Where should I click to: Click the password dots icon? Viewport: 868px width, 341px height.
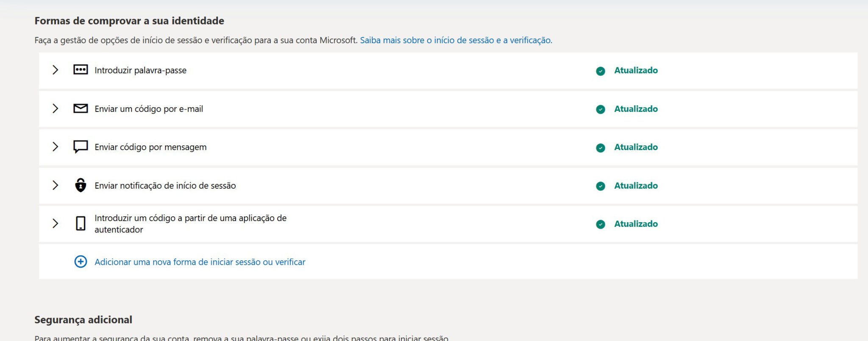coord(81,70)
